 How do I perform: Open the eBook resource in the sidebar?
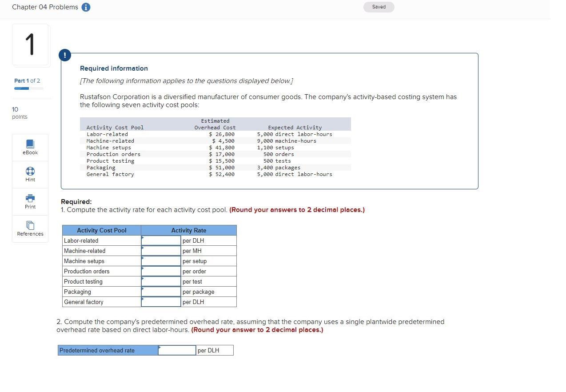tap(30, 147)
